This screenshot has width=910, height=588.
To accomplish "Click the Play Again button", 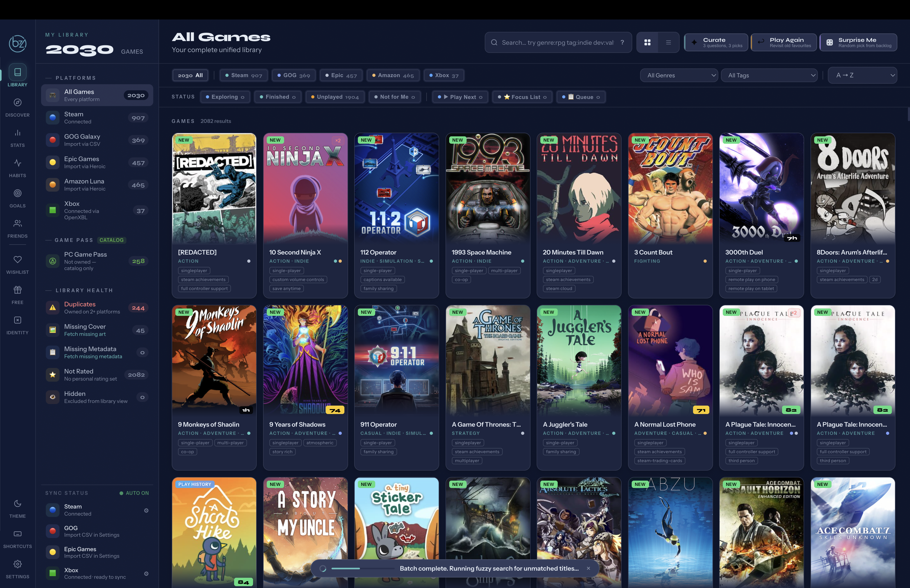I will click(784, 42).
